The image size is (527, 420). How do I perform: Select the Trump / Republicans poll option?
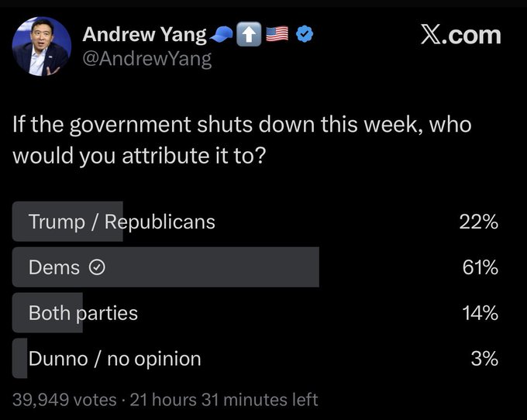pos(122,222)
